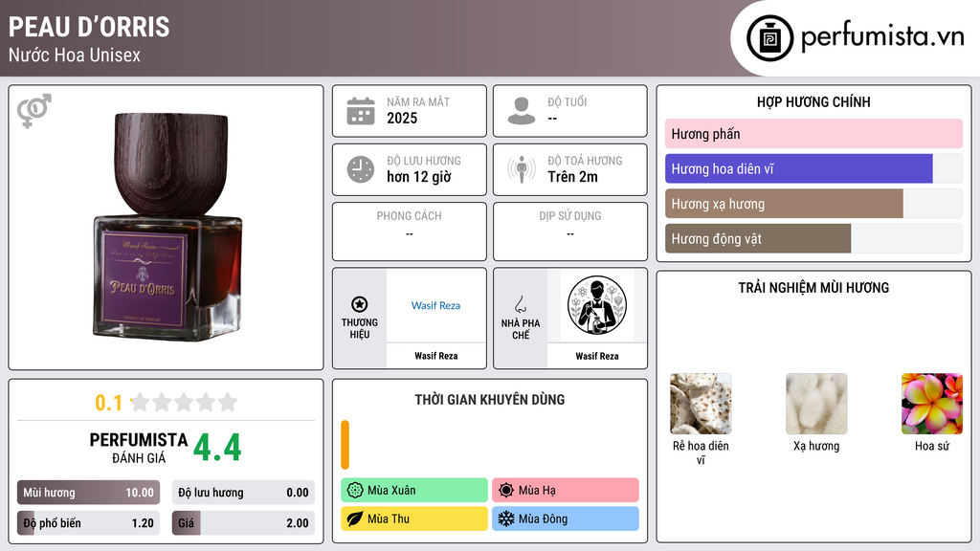Open the Wasif Reza brand link
980x551 pixels.
(435, 305)
